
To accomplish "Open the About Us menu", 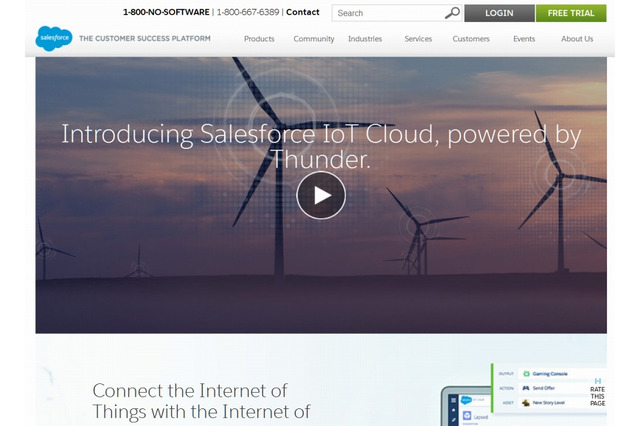I will [577, 39].
